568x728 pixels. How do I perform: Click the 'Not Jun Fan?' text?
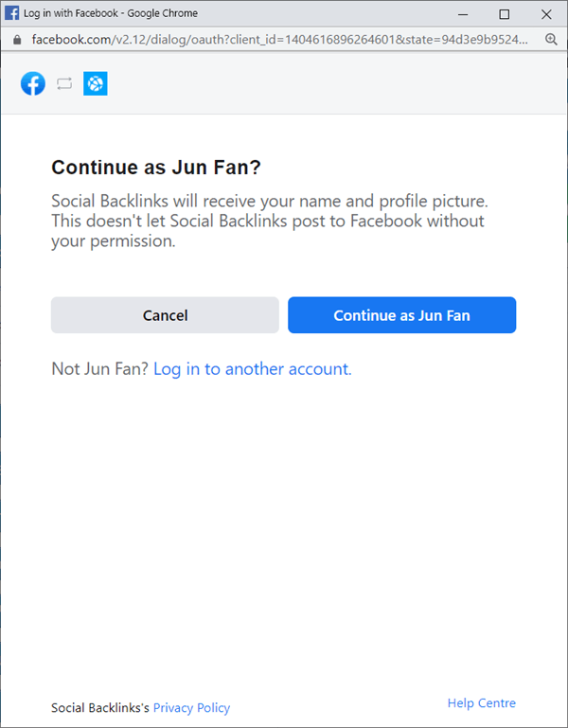[x=99, y=369]
